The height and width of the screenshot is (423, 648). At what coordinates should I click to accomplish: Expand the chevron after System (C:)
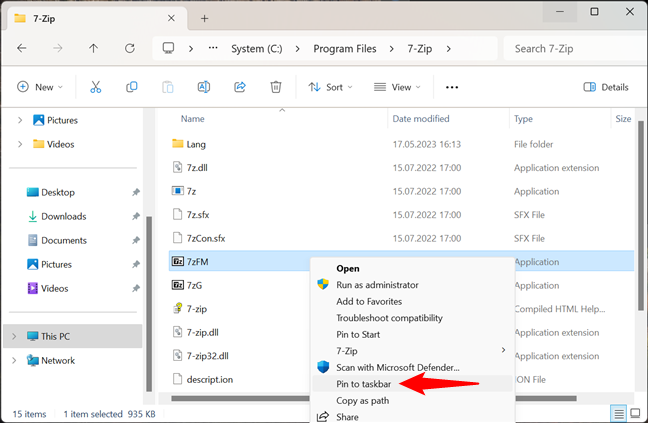(298, 49)
